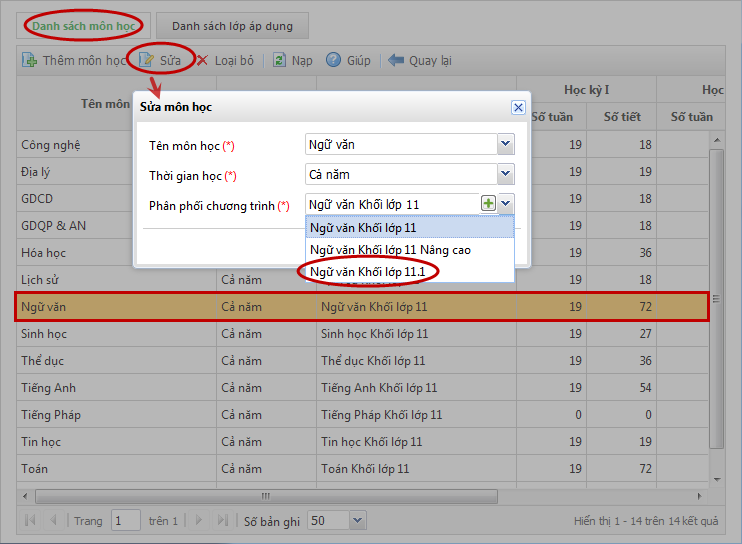742x544 pixels.
Task: Click Phân phối chương trình input field
Action: click(x=393, y=203)
